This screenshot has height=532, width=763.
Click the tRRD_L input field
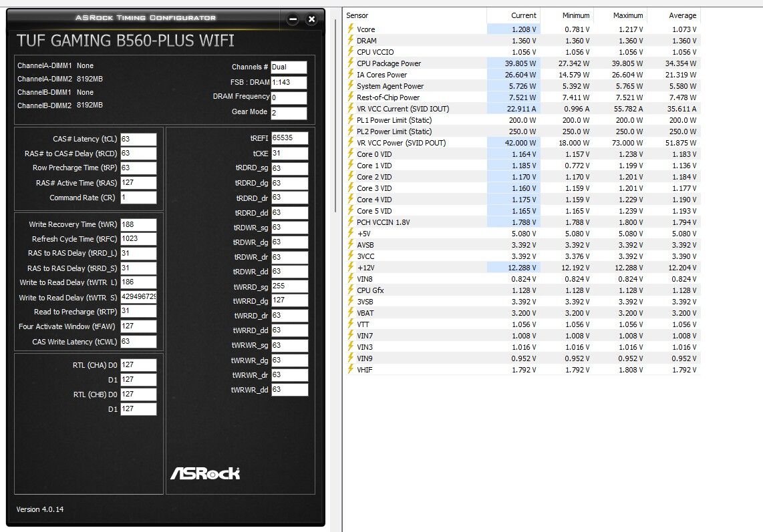tap(139, 254)
